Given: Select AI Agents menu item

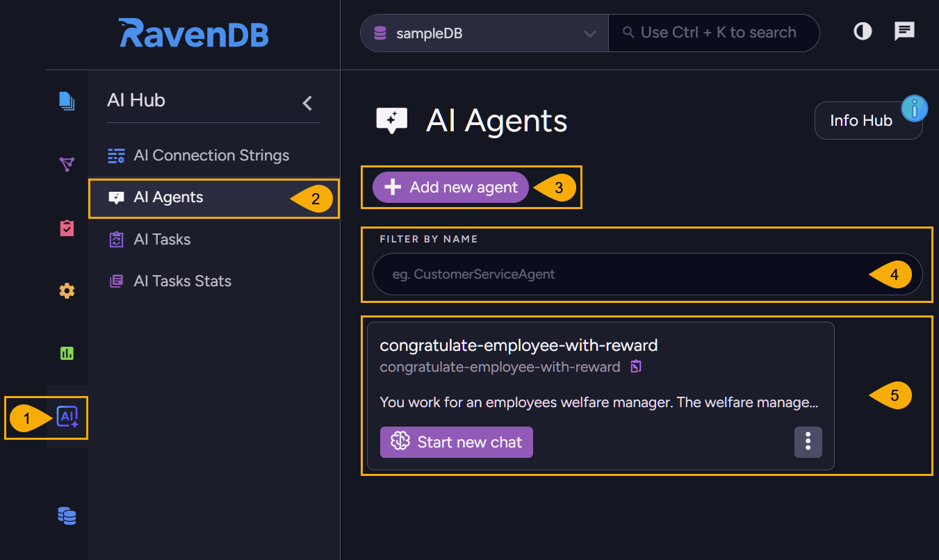Looking at the screenshot, I should tap(214, 198).
